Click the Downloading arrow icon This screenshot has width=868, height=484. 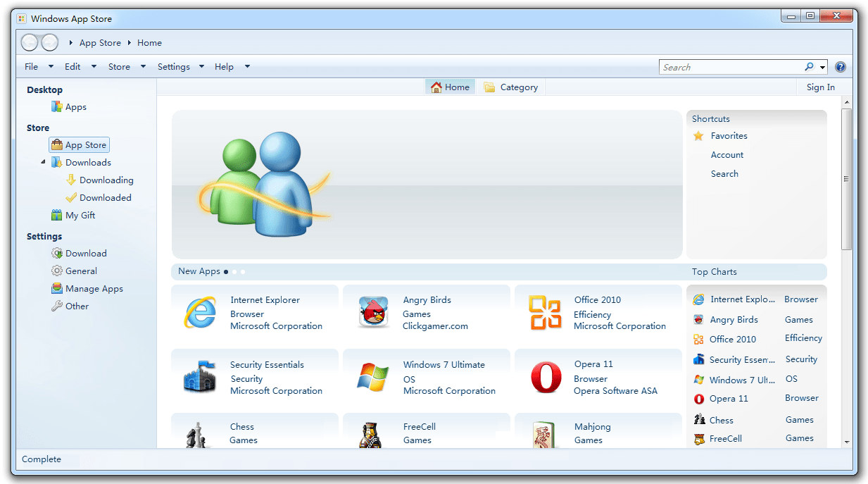point(71,180)
